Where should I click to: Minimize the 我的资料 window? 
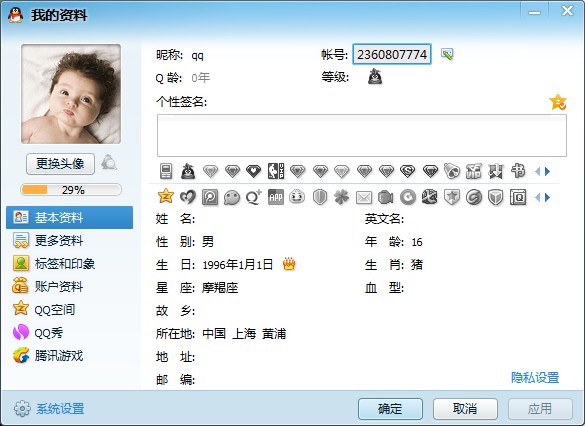point(534,12)
